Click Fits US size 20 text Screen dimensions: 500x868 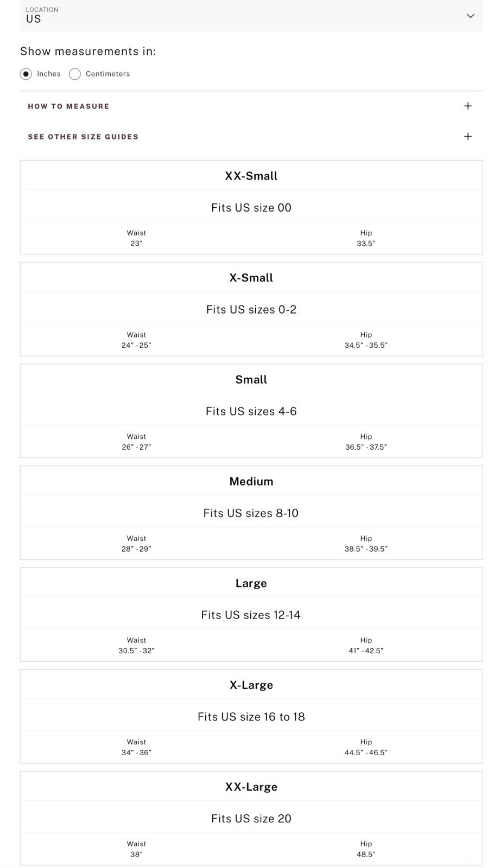[251, 819]
